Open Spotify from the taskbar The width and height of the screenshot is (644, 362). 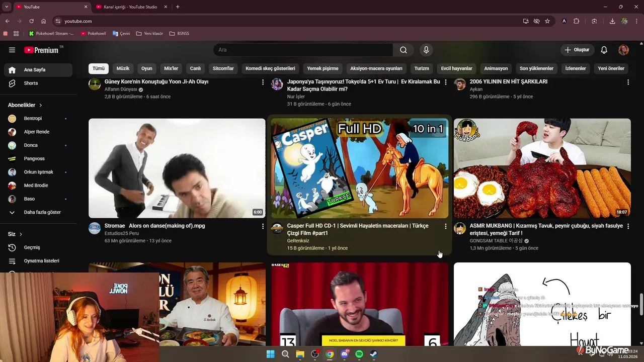(359, 354)
